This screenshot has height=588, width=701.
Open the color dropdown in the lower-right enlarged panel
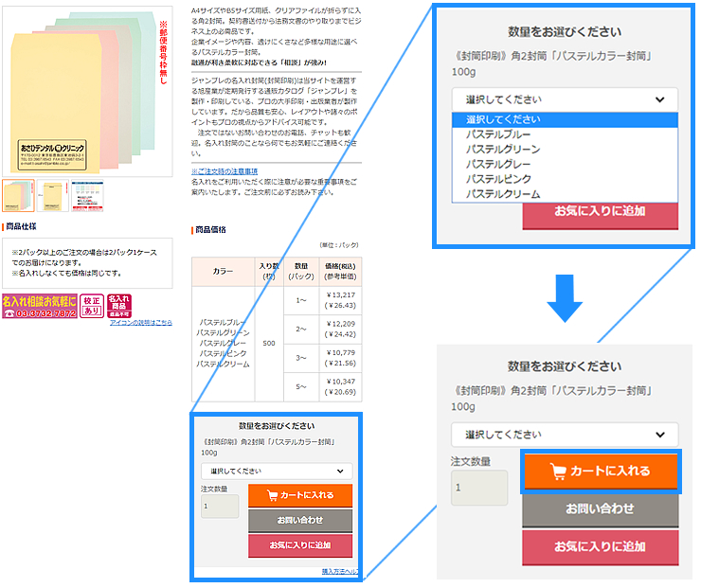[565, 435]
